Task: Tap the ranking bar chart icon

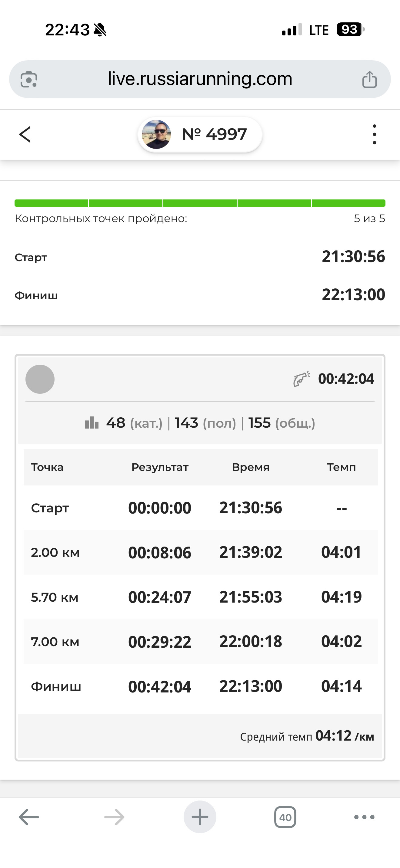Action: tap(92, 422)
